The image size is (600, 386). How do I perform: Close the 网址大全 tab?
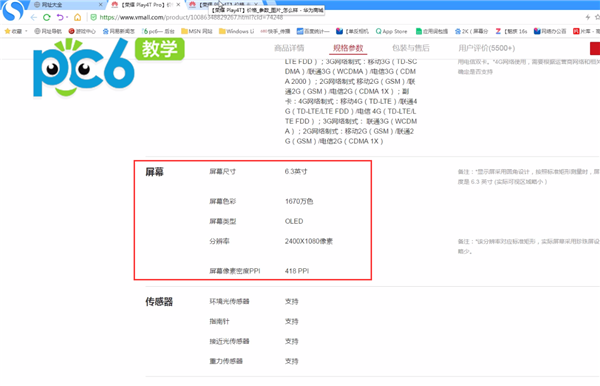pos(101,5)
